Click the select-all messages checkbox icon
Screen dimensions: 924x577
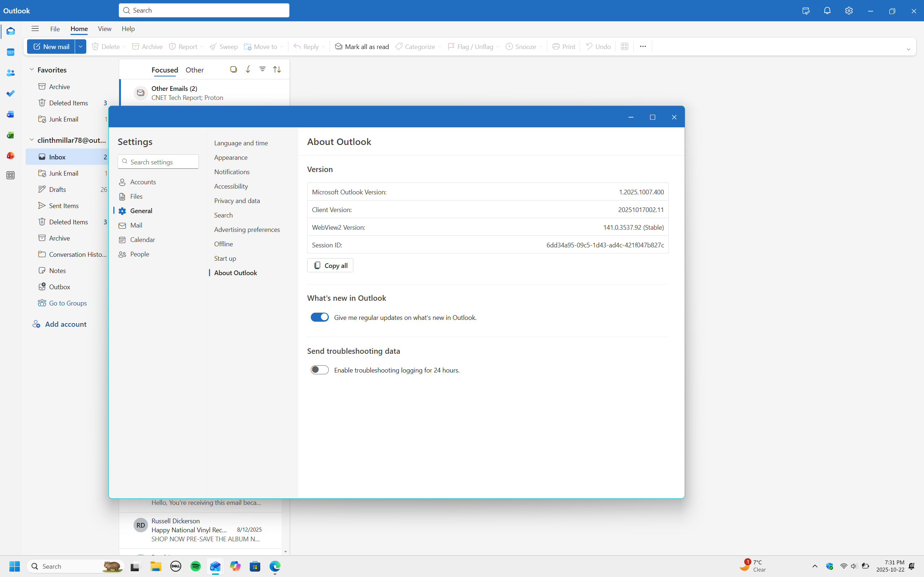point(233,69)
